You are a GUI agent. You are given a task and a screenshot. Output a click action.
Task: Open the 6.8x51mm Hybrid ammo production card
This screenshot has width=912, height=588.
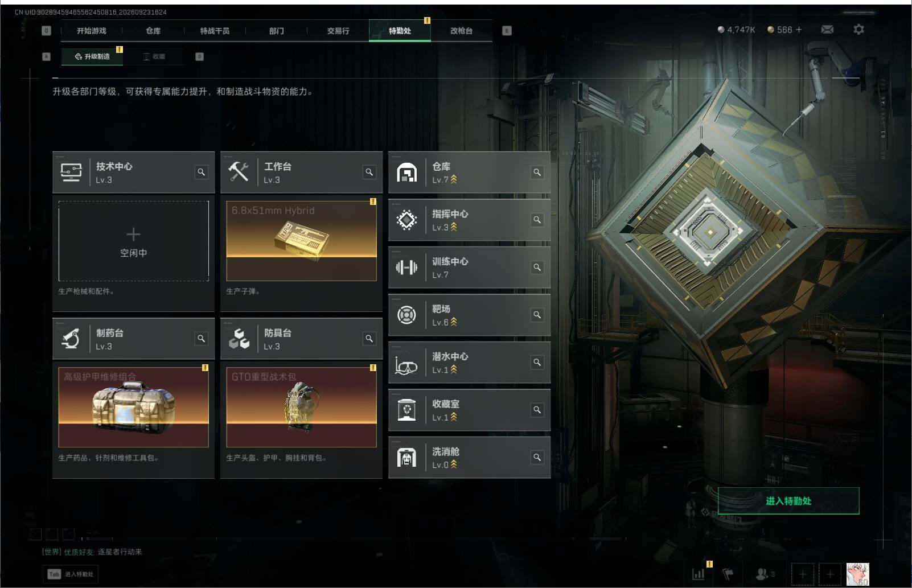(301, 241)
